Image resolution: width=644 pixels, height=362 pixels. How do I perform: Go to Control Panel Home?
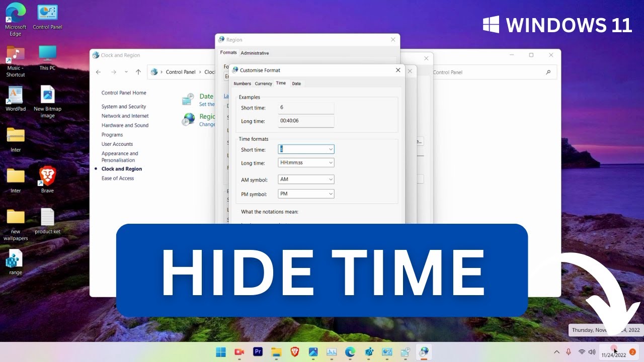point(124,93)
